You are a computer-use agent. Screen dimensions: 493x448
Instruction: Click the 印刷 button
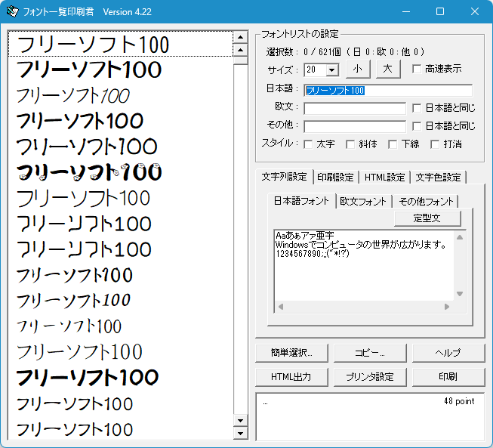tap(448, 377)
